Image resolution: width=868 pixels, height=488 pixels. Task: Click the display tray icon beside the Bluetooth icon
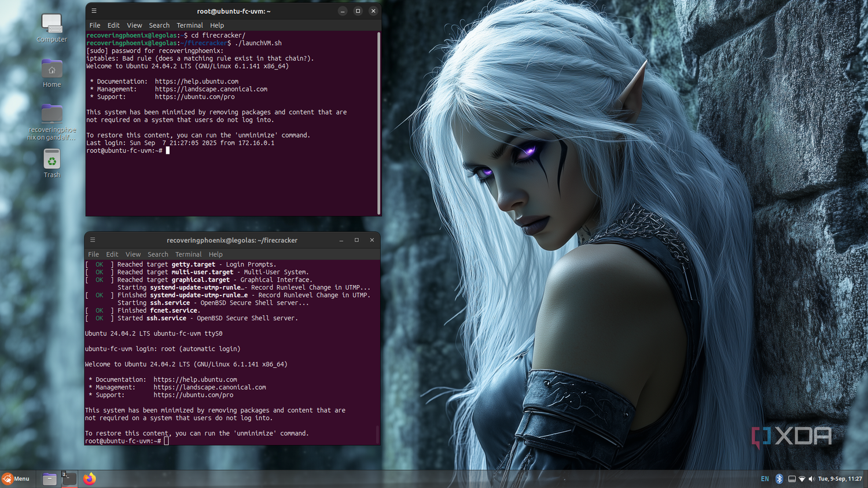click(x=792, y=479)
